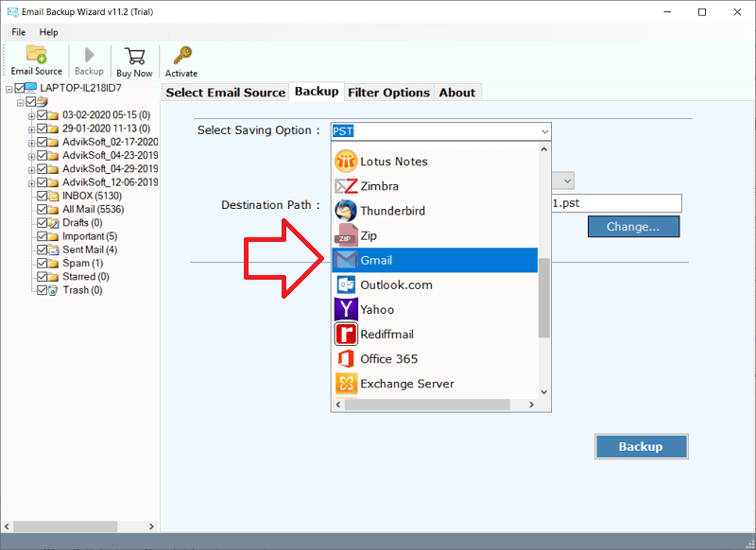Click the blue Backup button

pos(641,446)
